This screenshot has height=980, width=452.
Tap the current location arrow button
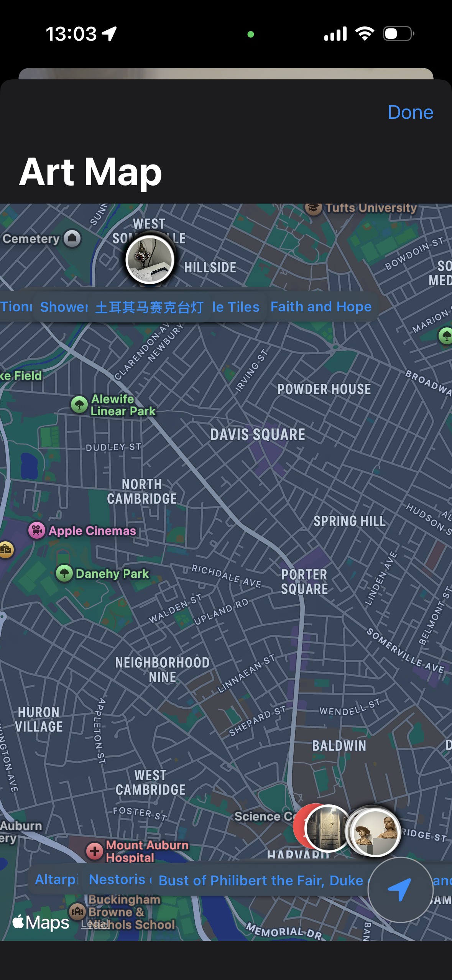400,889
